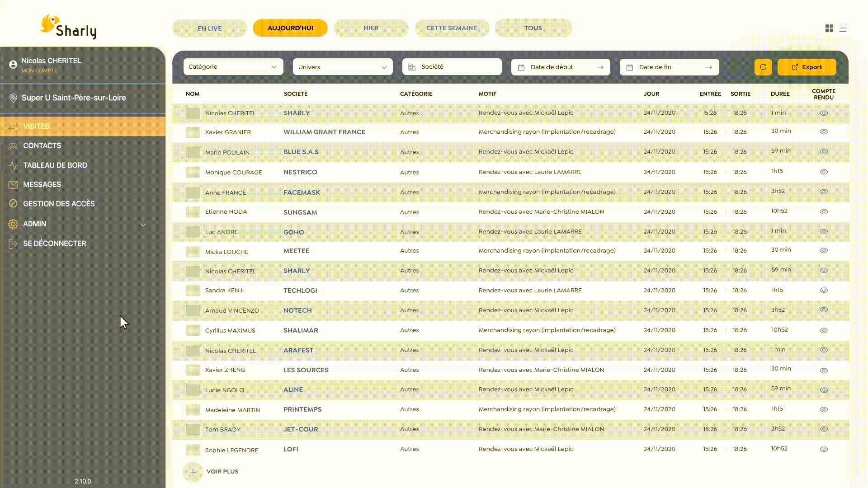Open the Catégorie dropdown filter
This screenshot has width=868, height=488.
[233, 67]
